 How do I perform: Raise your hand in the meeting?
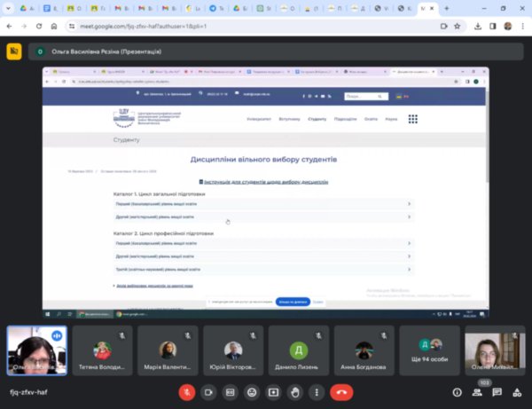point(295,391)
